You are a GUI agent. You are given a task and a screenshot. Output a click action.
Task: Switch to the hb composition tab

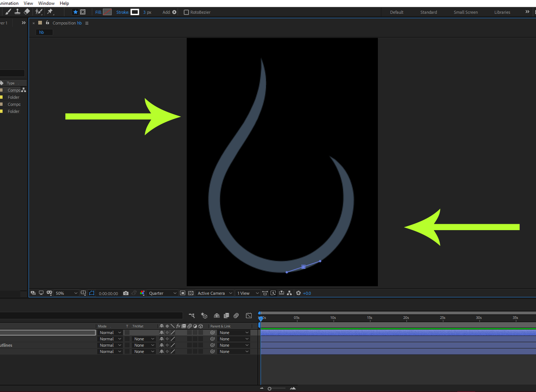point(44,32)
